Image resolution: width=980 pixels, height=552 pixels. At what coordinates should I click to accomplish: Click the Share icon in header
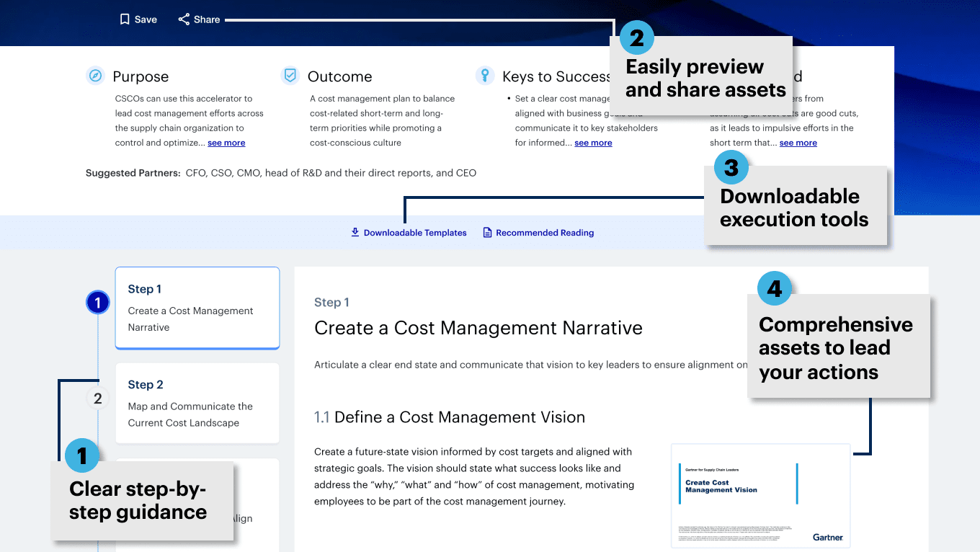[184, 19]
